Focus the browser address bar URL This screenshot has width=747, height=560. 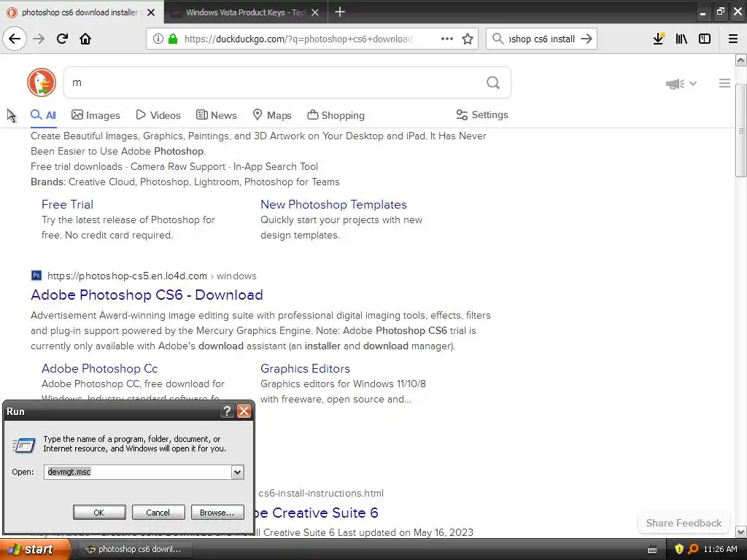point(298,39)
